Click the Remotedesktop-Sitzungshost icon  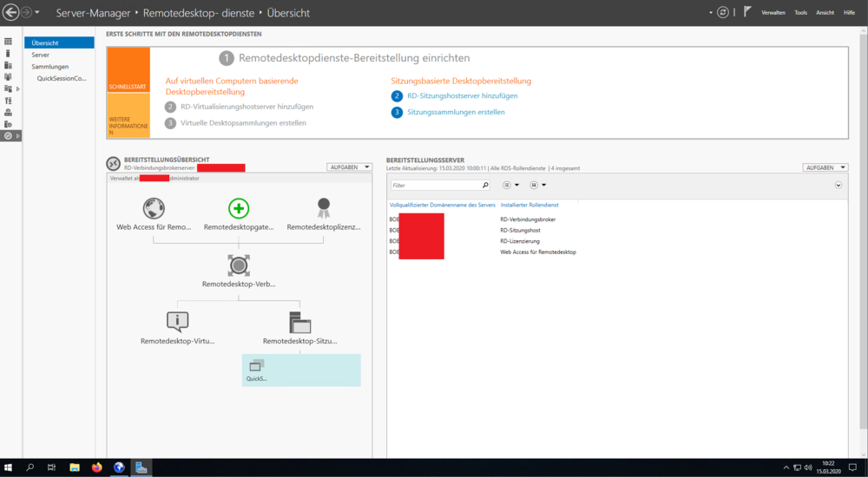(300, 322)
